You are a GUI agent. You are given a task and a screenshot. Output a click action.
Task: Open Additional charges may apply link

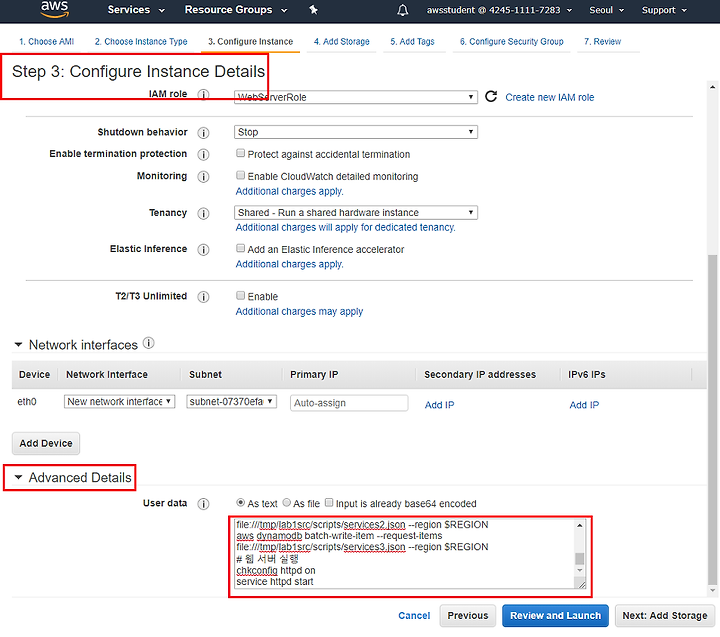[x=299, y=311]
